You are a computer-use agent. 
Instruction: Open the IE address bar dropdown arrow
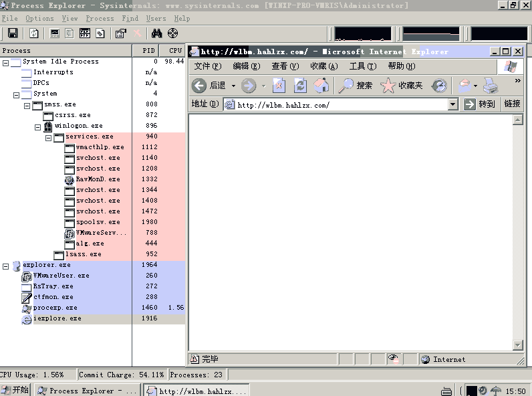(x=452, y=104)
